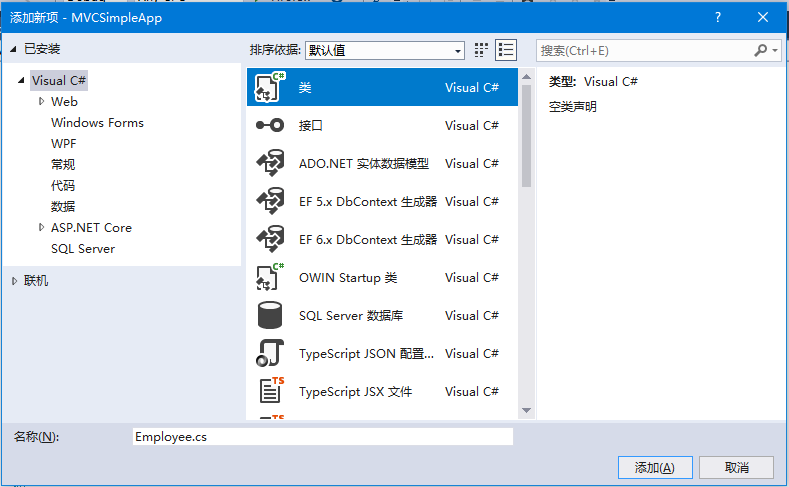Select Windows Forms in the category tree

tap(97, 123)
